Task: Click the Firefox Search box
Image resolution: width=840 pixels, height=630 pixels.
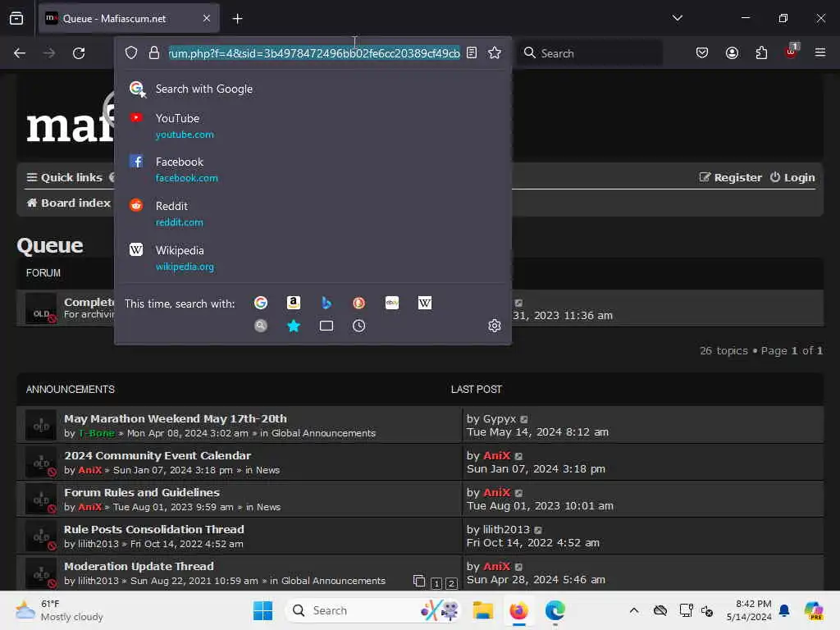Action: click(589, 53)
